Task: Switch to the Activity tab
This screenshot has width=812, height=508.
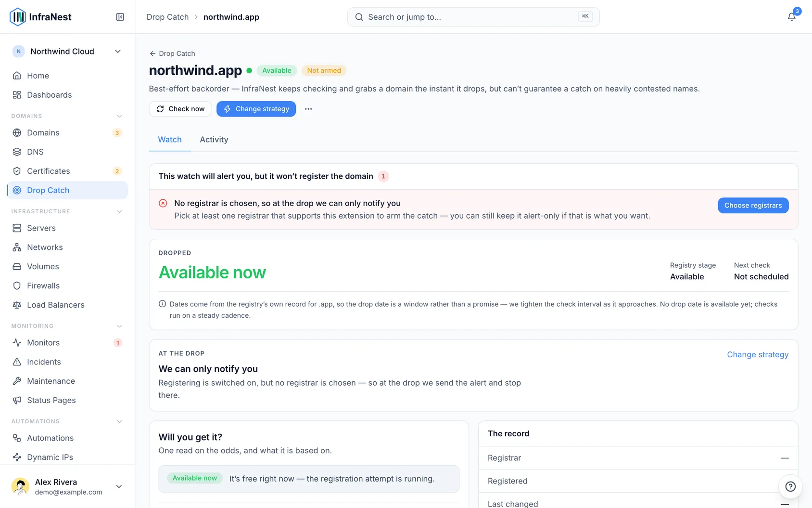Action: 214,140
